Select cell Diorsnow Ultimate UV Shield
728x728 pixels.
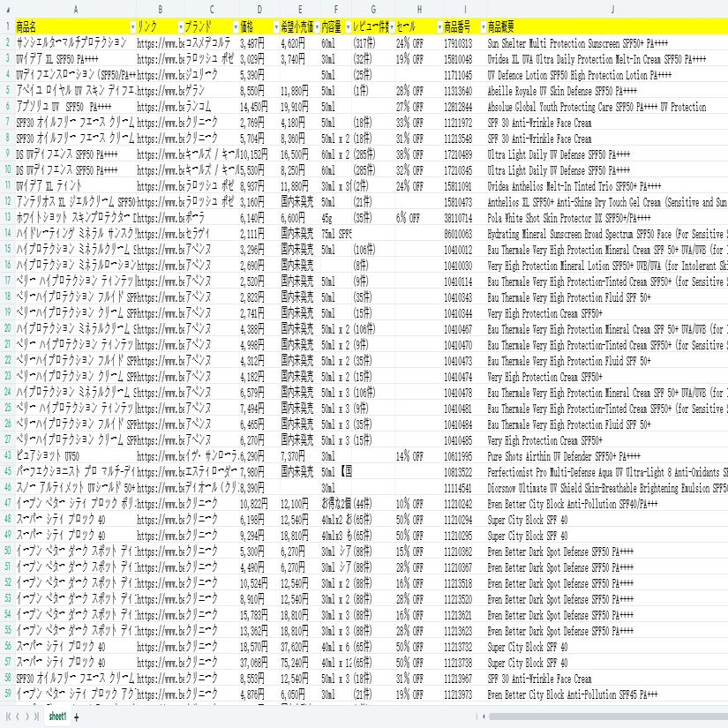click(607, 488)
